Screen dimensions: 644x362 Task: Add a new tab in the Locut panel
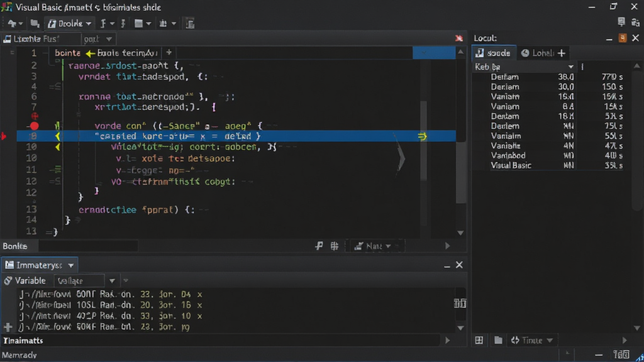click(x=562, y=53)
